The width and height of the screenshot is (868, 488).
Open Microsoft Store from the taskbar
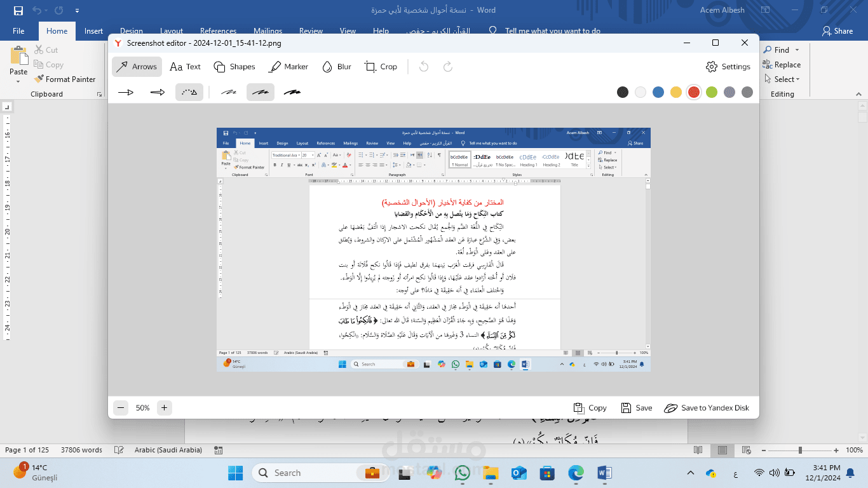[x=547, y=473]
